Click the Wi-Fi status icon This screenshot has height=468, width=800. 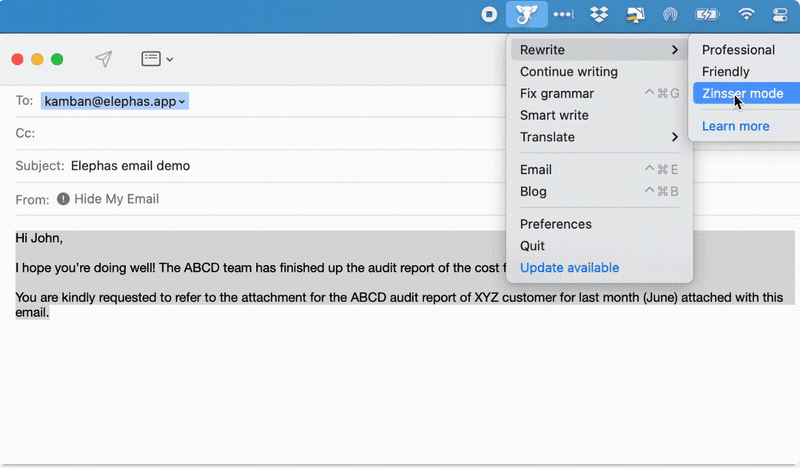pyautogui.click(x=746, y=14)
